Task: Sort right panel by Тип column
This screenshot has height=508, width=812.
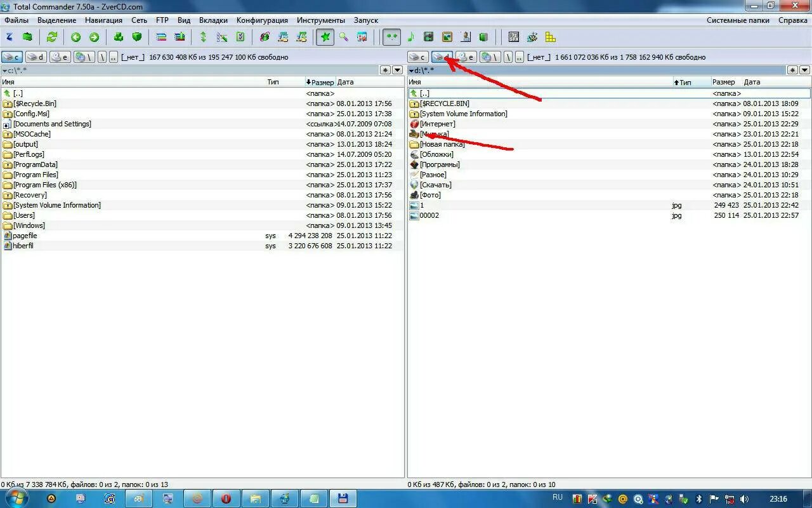Action: coord(691,82)
